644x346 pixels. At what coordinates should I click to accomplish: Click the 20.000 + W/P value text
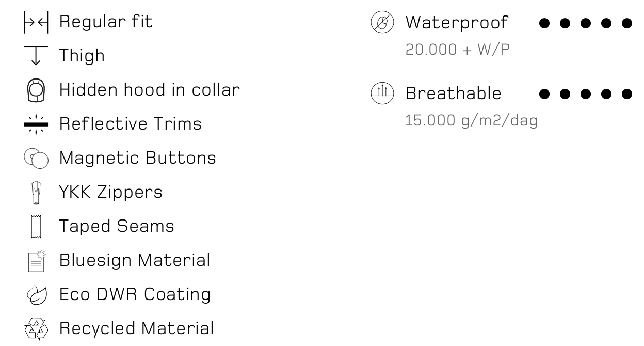(458, 50)
